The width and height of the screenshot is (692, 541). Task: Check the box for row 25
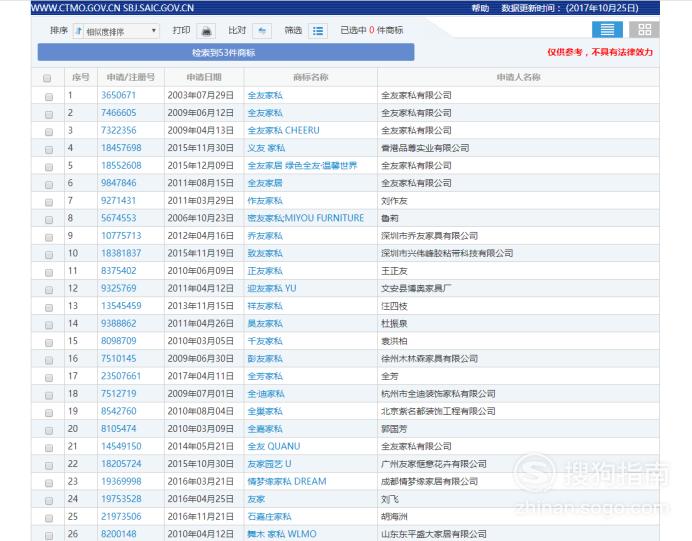coord(49,518)
